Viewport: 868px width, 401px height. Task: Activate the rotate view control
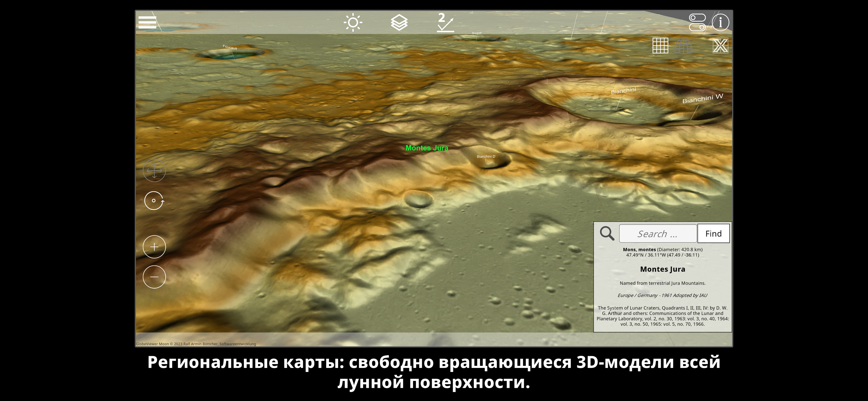coord(154,201)
